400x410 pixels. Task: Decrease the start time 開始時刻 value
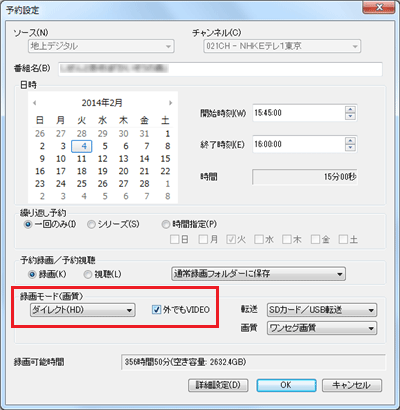pos(350,116)
